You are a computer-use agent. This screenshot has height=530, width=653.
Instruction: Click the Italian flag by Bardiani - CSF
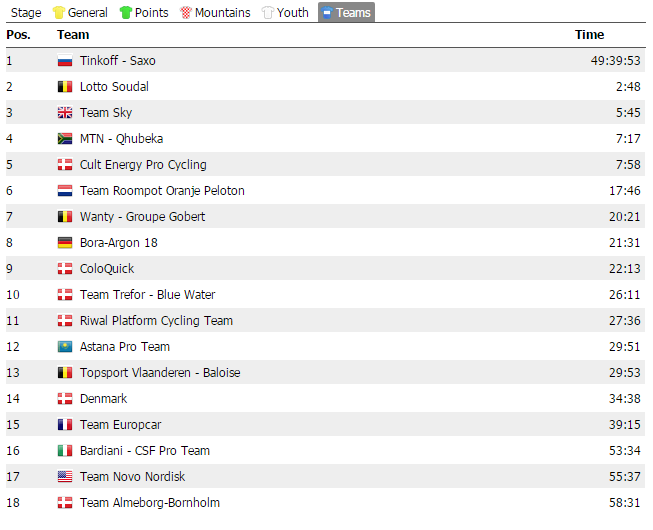(x=65, y=450)
